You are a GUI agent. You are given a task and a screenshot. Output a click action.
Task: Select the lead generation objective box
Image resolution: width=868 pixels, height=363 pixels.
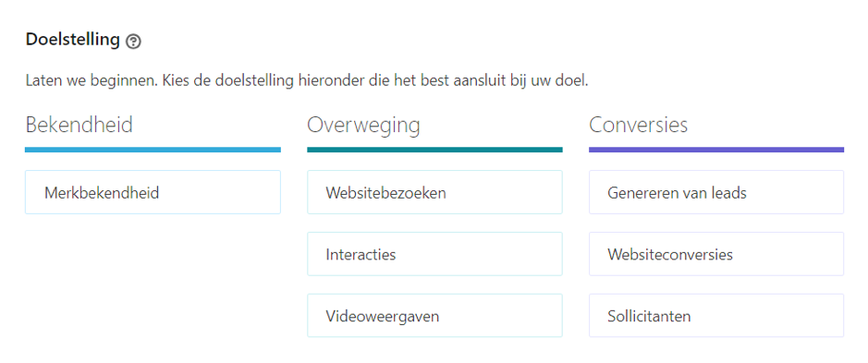(x=716, y=192)
